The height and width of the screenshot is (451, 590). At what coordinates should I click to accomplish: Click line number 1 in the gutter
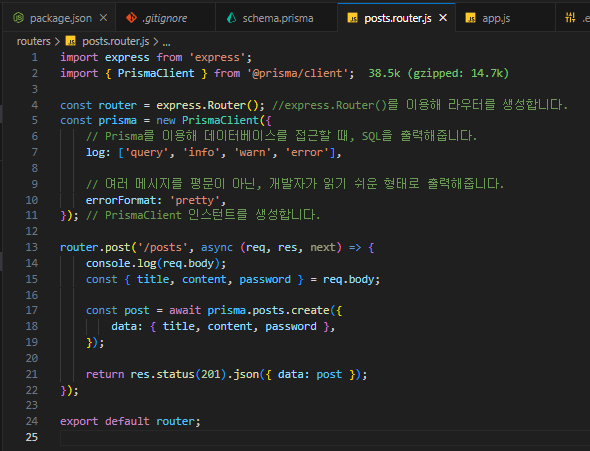click(x=35, y=57)
